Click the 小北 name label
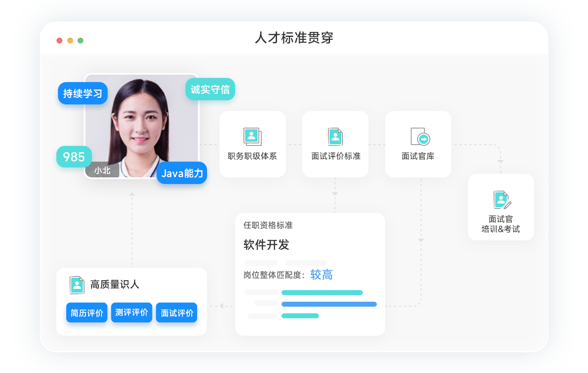The width and height of the screenshot is (588, 373). pyautogui.click(x=102, y=170)
